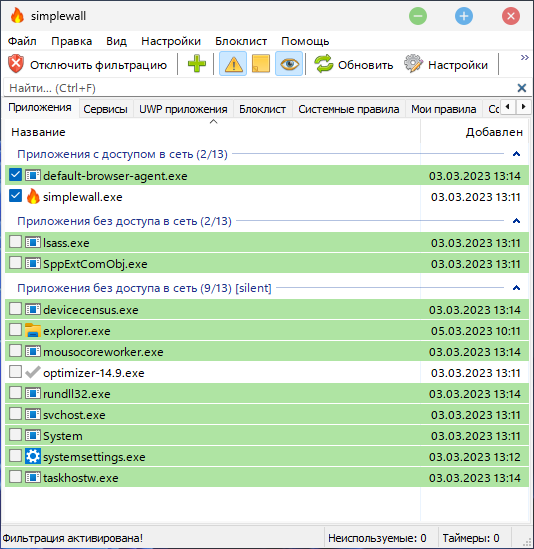
Task: Check the optimizer-14.9.exe checkbox
Action: [15, 372]
